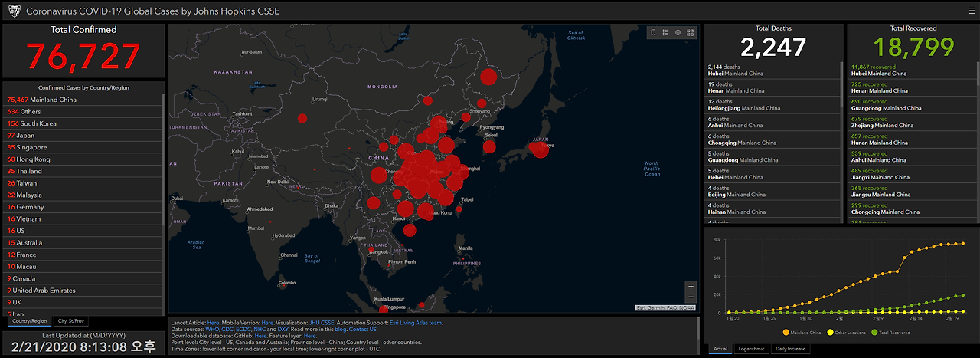Open the CDC data source link

[228, 329]
